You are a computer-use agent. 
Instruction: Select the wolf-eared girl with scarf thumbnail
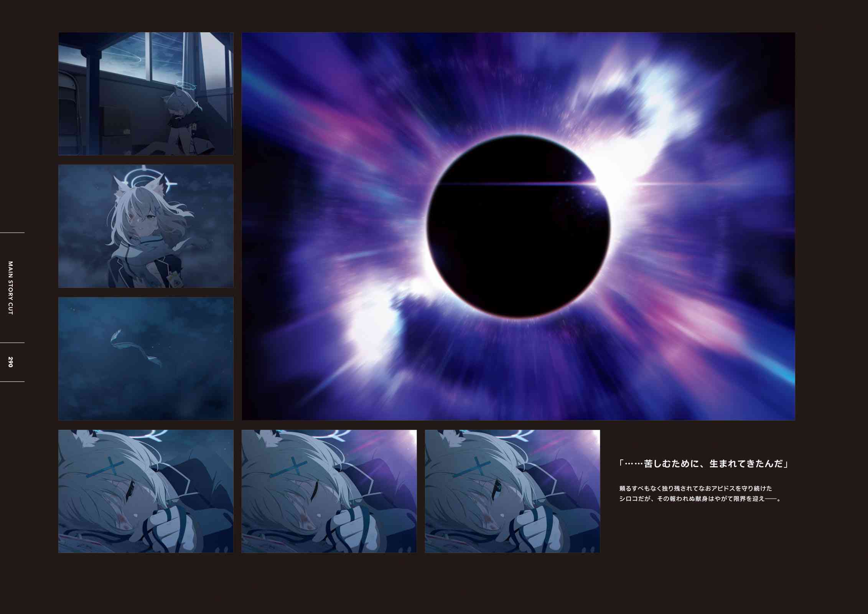click(146, 226)
